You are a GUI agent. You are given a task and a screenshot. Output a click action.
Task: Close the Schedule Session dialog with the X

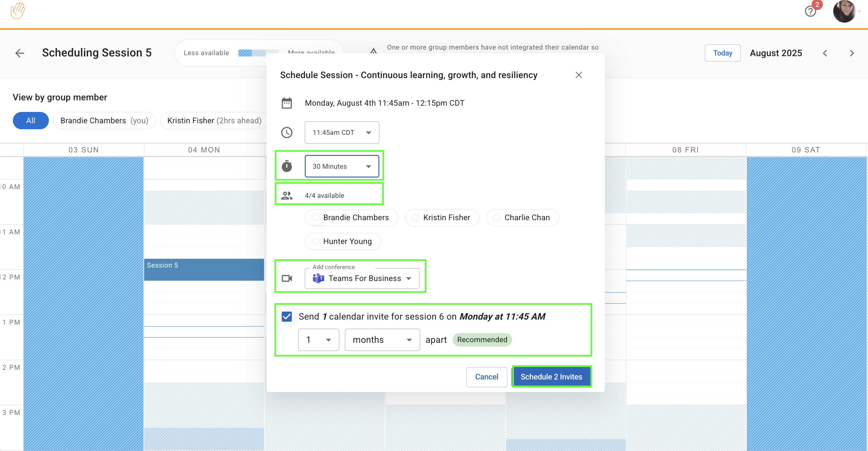tap(579, 75)
